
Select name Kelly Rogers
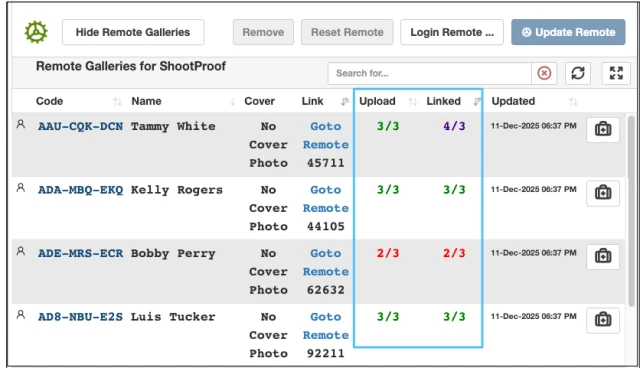[177, 190]
